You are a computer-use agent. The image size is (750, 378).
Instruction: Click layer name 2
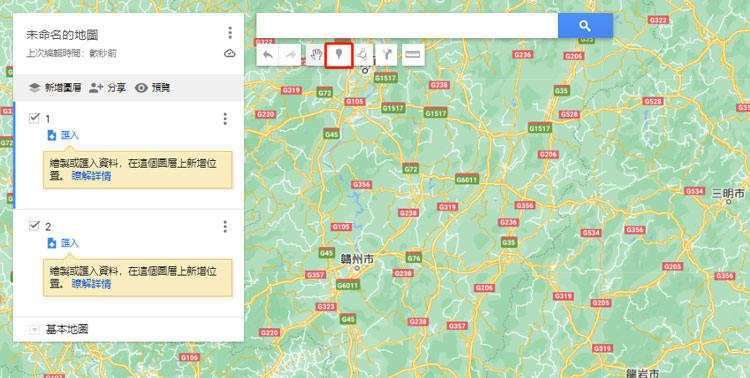[x=48, y=226]
